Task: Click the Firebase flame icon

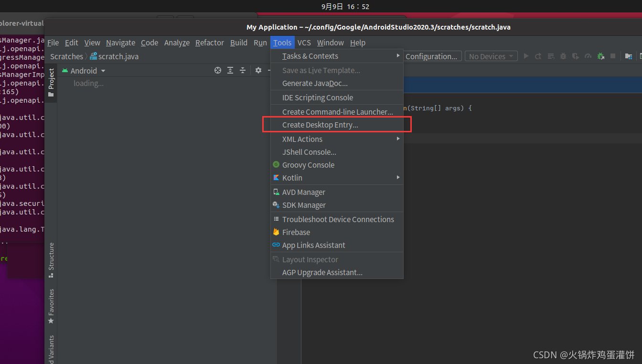Action: click(276, 232)
